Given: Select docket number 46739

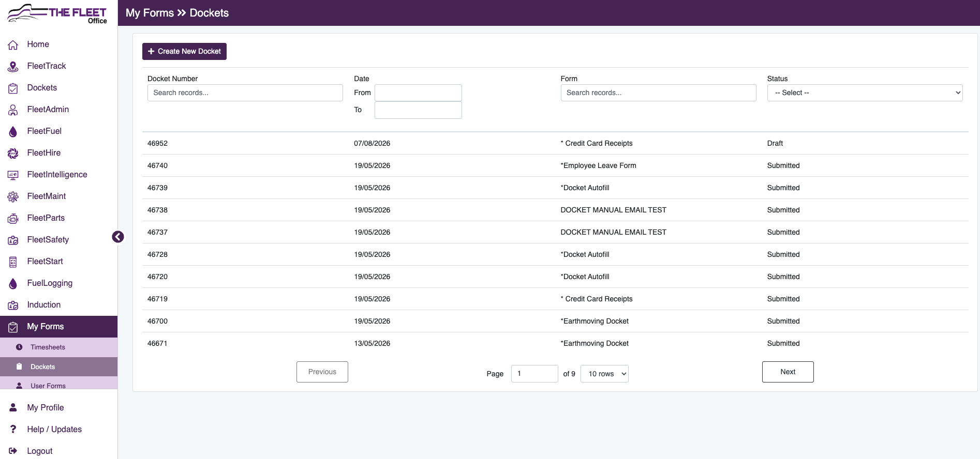Looking at the screenshot, I should 157,188.
